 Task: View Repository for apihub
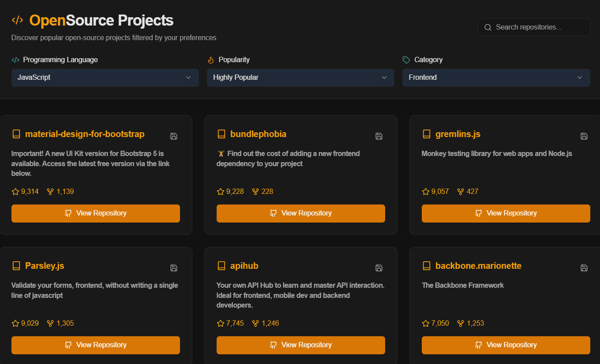pyautogui.click(x=301, y=345)
